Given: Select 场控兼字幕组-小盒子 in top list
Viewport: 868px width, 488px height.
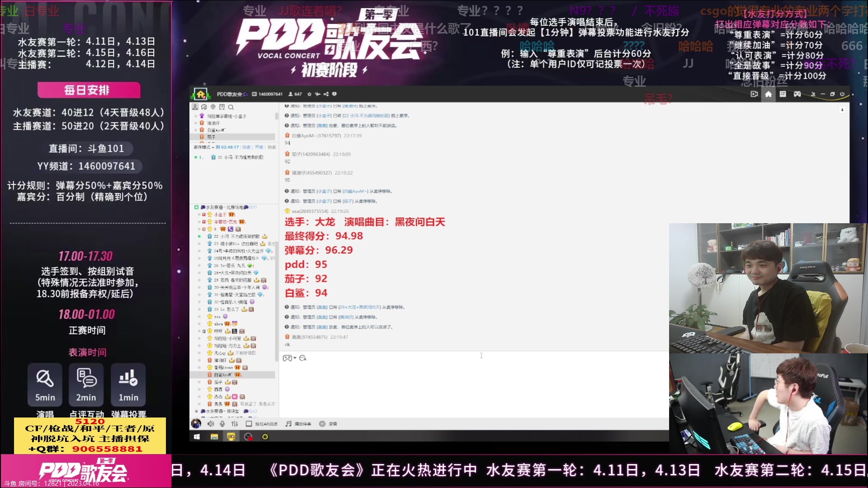Looking at the screenshot, I should [226, 116].
